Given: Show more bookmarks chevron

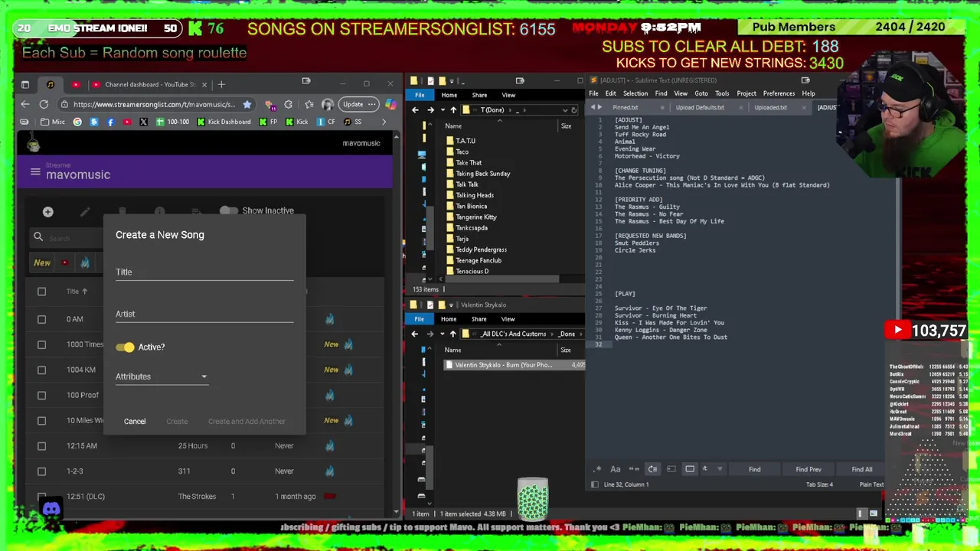Looking at the screenshot, I should (384, 122).
